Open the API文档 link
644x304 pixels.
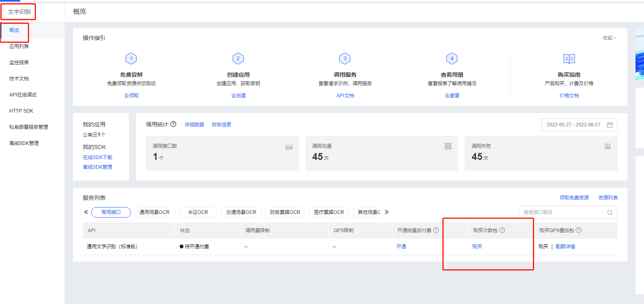point(345,96)
